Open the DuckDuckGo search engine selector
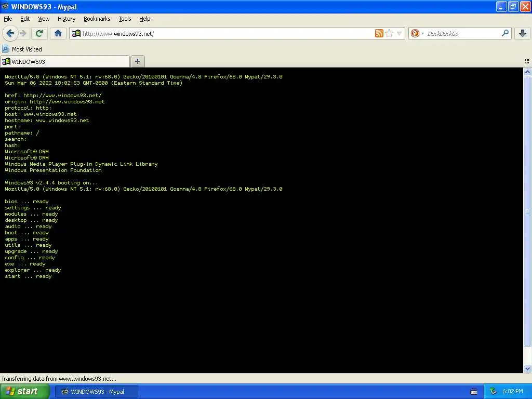The height and width of the screenshot is (399, 532). pyautogui.click(x=417, y=33)
